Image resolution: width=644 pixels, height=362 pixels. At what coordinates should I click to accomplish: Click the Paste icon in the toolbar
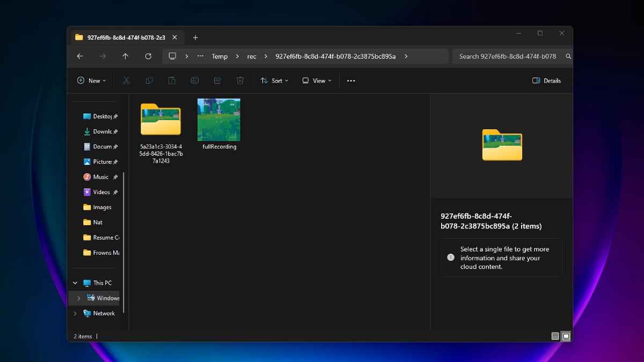coord(172,80)
